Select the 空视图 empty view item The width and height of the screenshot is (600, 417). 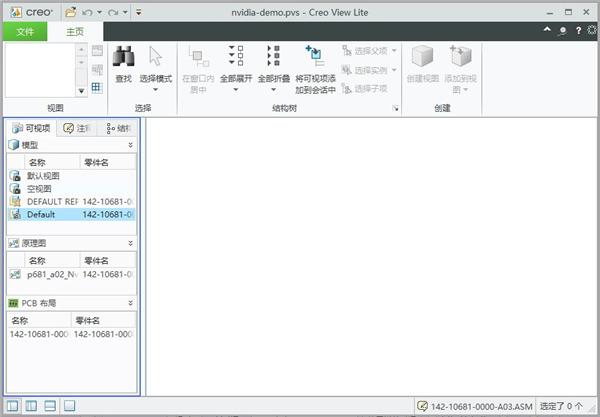point(38,188)
